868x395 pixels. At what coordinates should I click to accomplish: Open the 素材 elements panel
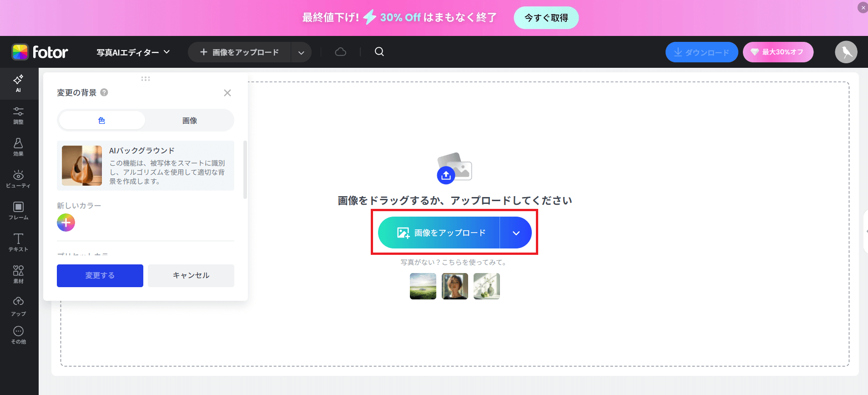tap(18, 275)
